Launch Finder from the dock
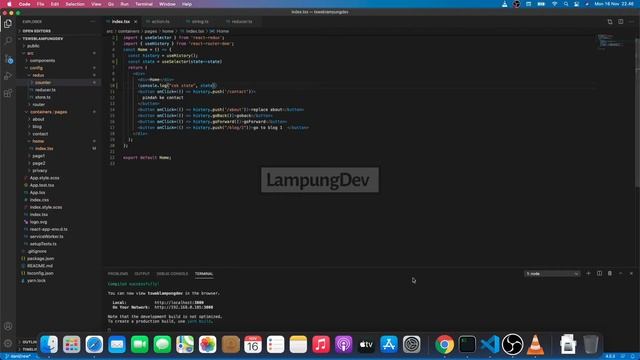The height and width of the screenshot is (360, 640). [49, 344]
